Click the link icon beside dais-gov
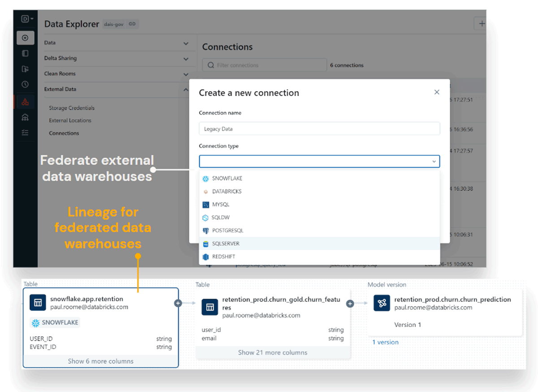The image size is (538, 392). tap(132, 24)
